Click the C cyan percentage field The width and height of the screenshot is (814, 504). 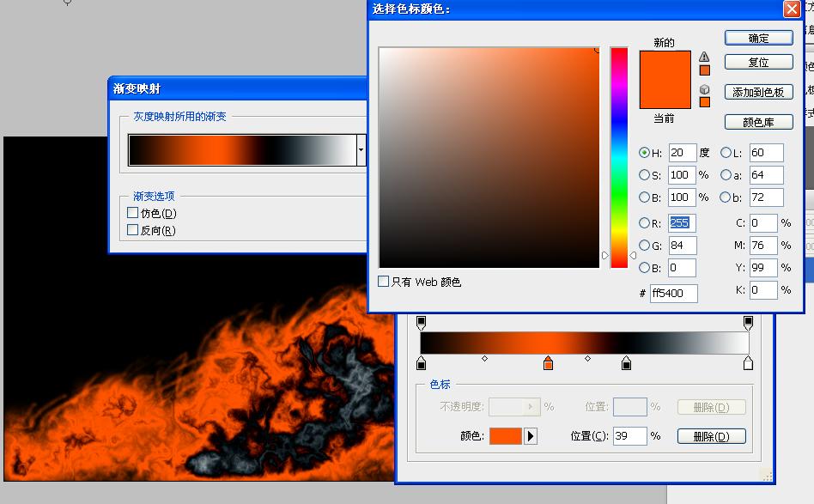pos(763,222)
